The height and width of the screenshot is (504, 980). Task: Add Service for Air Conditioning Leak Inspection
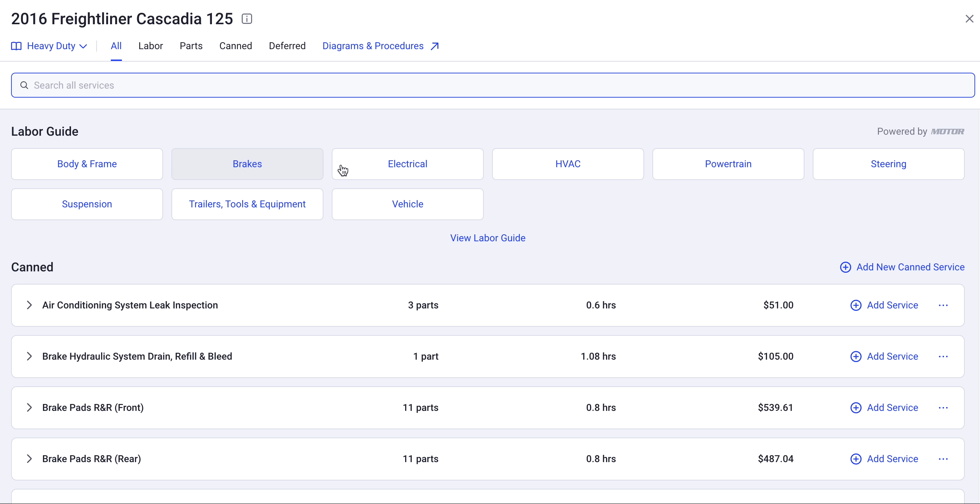click(884, 305)
